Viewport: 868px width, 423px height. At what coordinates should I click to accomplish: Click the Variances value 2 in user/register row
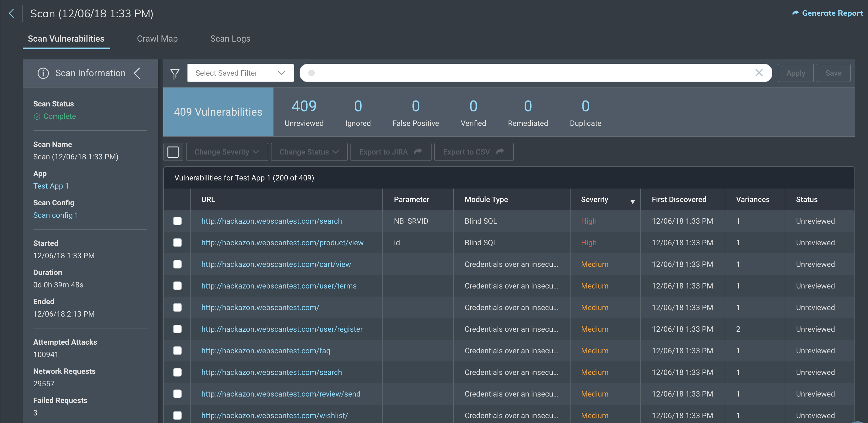tap(738, 329)
